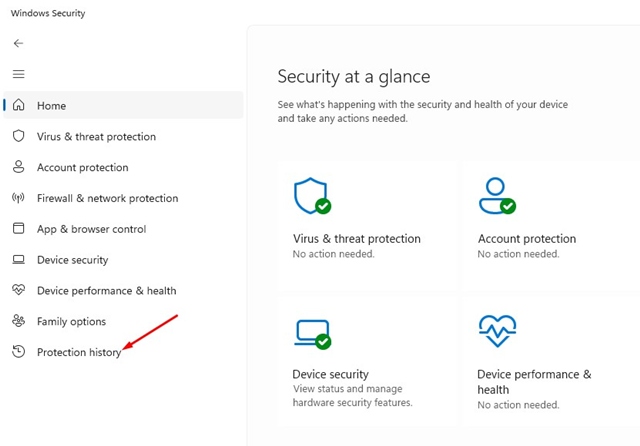The image size is (640, 446).
Task: Click the shield icon in sidebar
Action: pos(18,136)
